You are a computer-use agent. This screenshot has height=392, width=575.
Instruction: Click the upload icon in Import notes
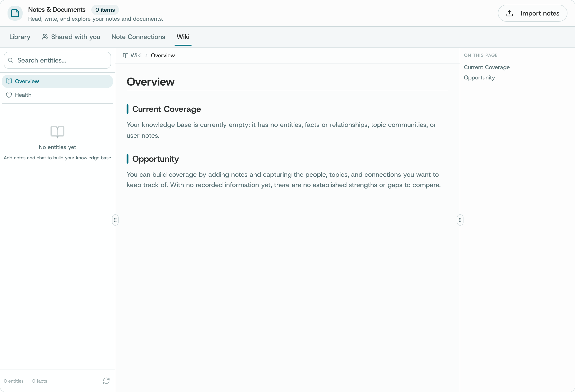510,13
